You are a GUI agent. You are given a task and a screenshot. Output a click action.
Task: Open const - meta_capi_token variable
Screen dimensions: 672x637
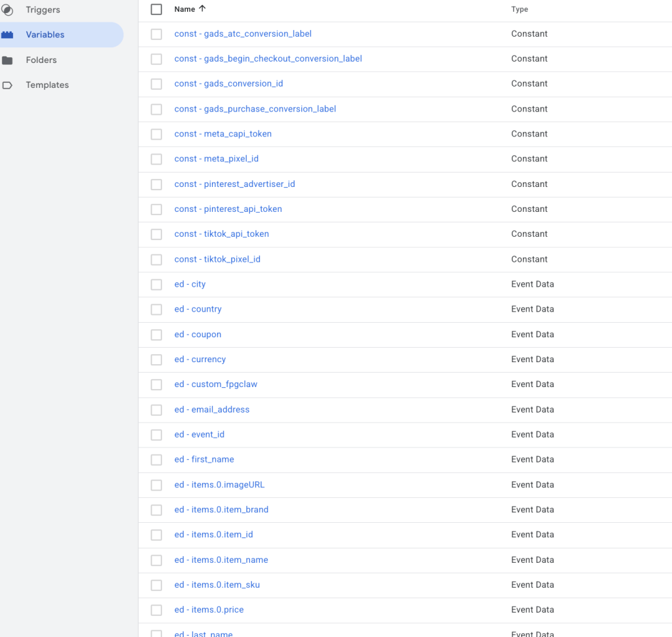223,134
